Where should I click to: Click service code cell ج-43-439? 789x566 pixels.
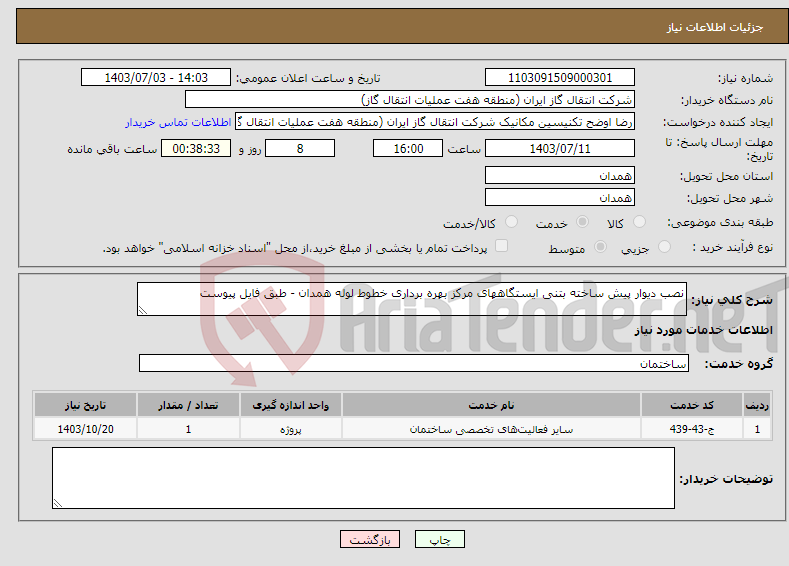coord(692,429)
